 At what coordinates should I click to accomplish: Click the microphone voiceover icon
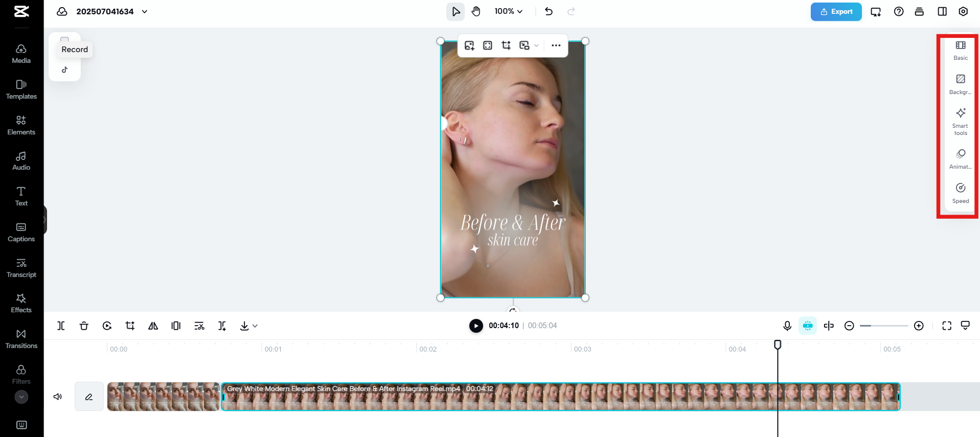tap(787, 326)
